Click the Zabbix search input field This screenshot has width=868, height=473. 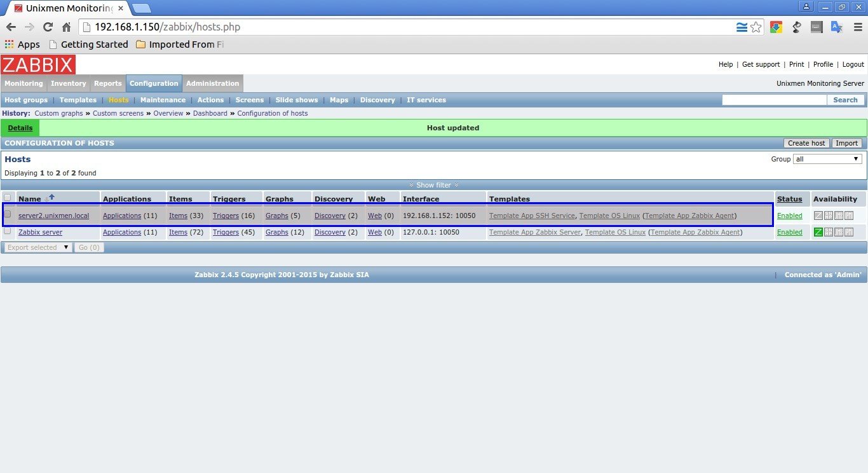pyautogui.click(x=774, y=100)
